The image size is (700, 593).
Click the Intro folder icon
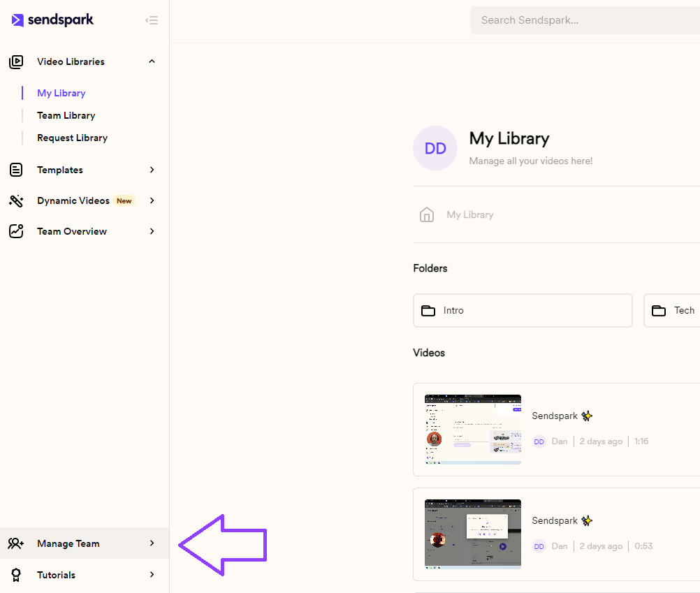428,311
